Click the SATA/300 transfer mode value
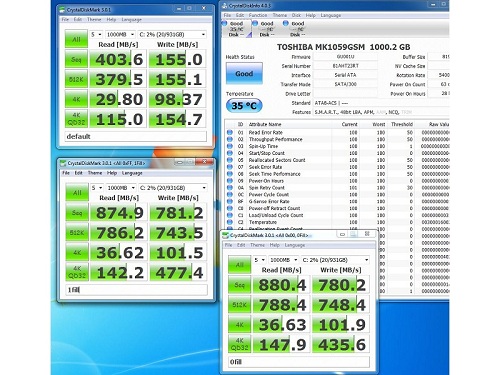Image resolution: width=500 pixels, height=375 pixels. 345,84
